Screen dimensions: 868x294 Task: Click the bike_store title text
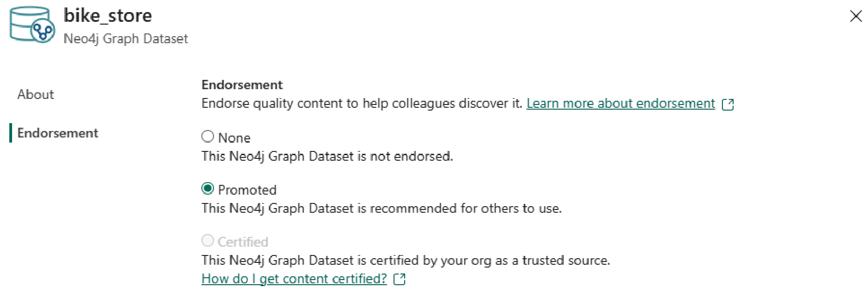point(107,15)
